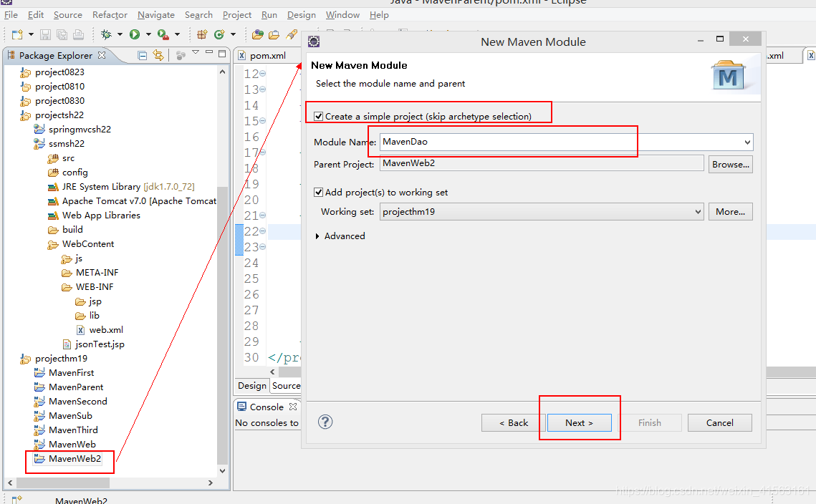
Task: Click the Next button
Action: coord(579,423)
